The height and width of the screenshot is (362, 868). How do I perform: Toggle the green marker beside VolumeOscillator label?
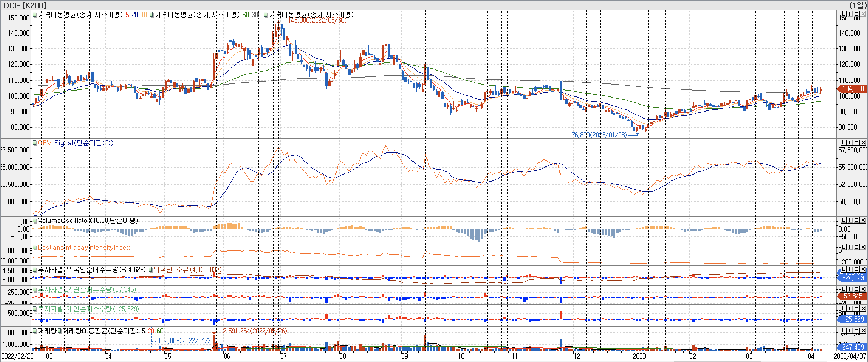pos(35,220)
